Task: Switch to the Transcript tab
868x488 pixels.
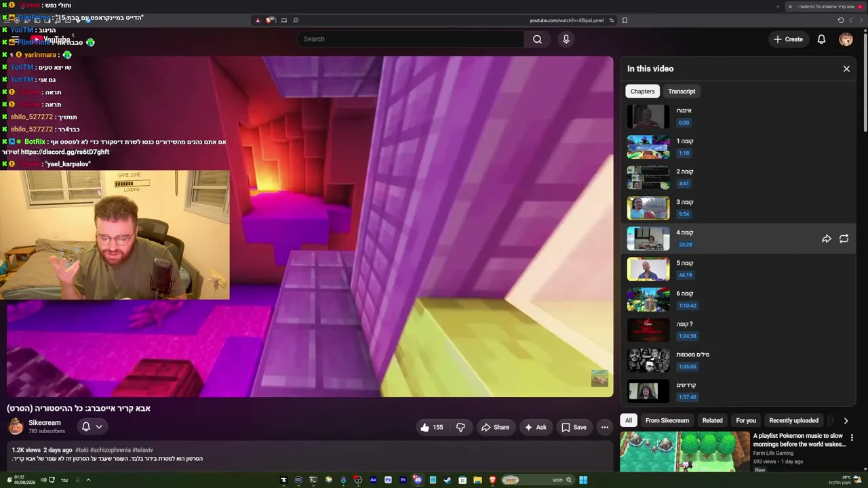Action: click(x=682, y=91)
